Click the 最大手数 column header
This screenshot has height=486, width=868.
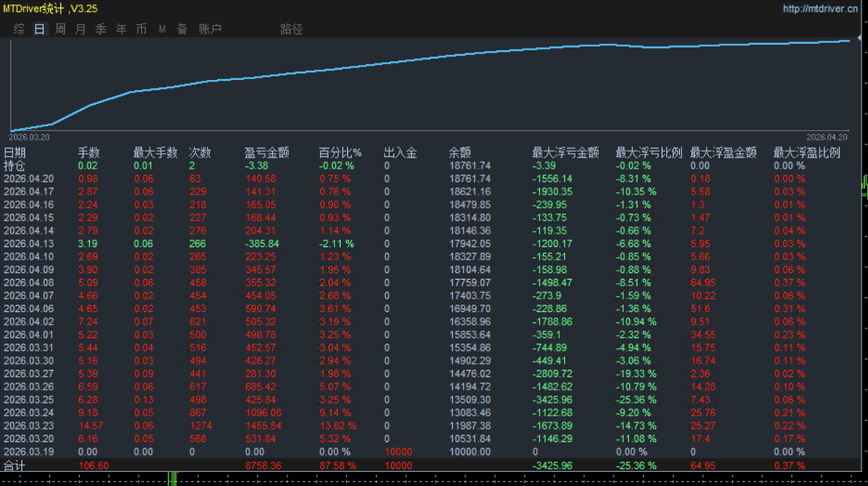[x=156, y=153]
